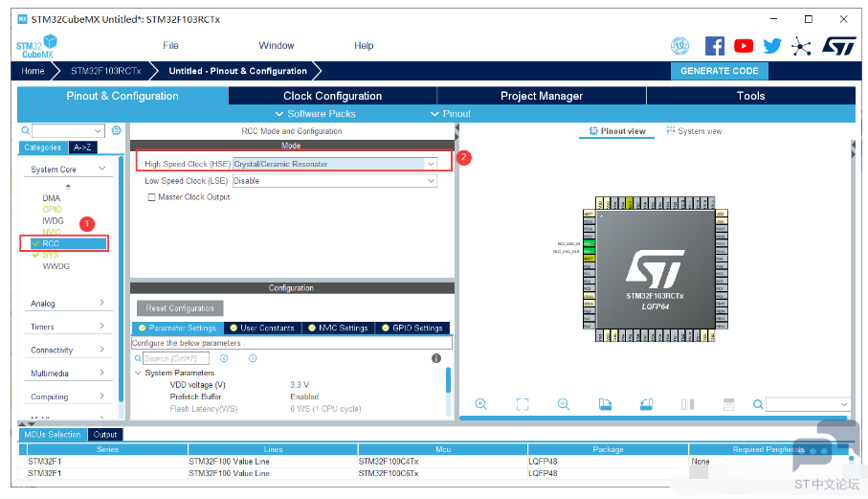Open User Constants tab

coord(262,328)
